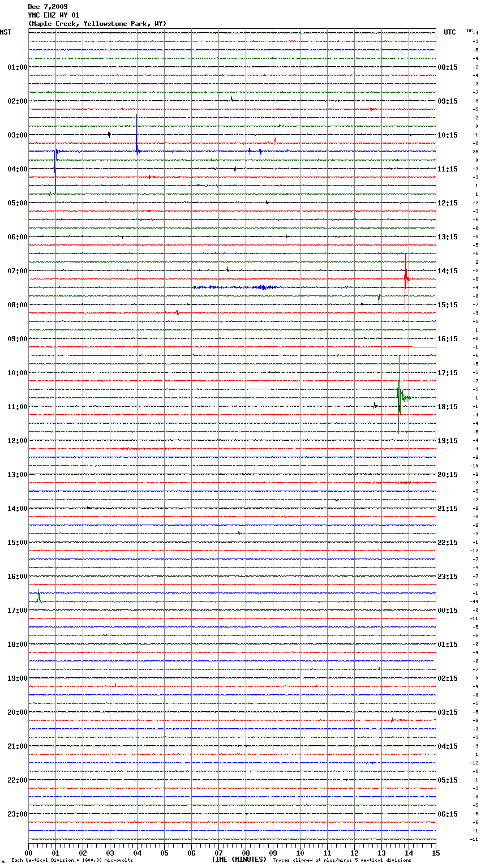Click the '10:15' UTC time label

448,135
